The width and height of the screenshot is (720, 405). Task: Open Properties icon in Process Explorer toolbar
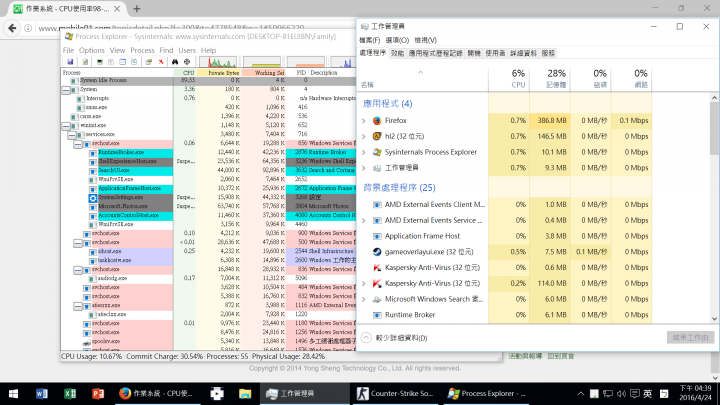click(x=149, y=62)
